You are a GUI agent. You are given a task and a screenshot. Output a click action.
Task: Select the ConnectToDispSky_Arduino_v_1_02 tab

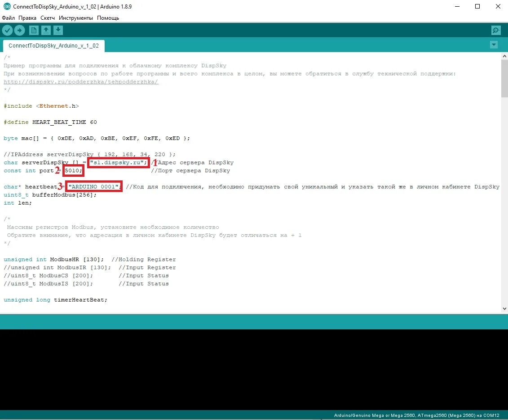point(53,46)
